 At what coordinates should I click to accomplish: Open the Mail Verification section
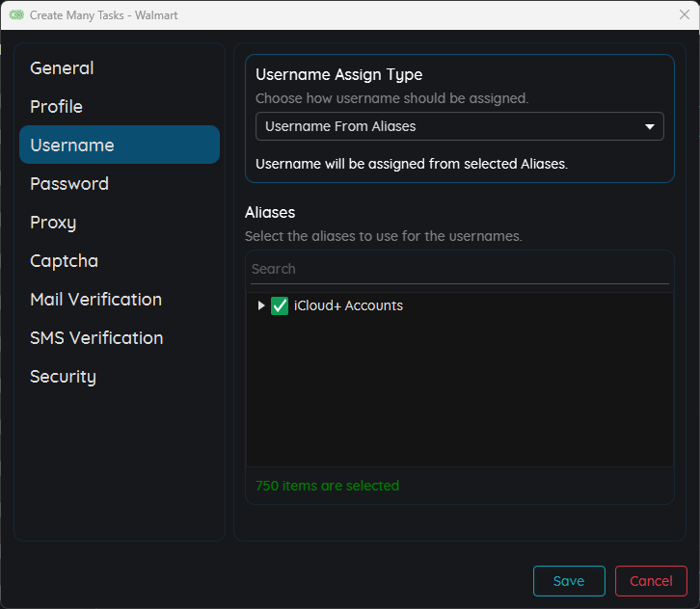coord(95,300)
